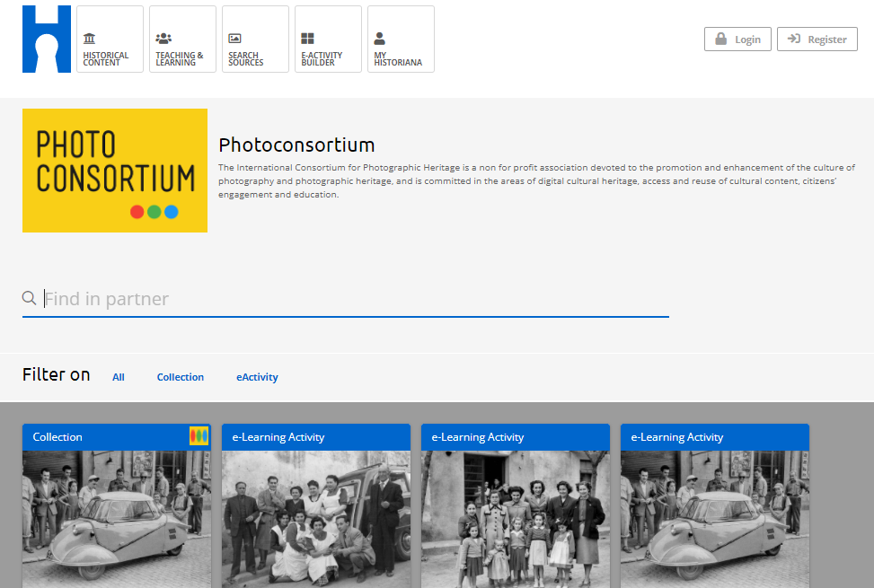Open Historical Content menu

[110, 39]
